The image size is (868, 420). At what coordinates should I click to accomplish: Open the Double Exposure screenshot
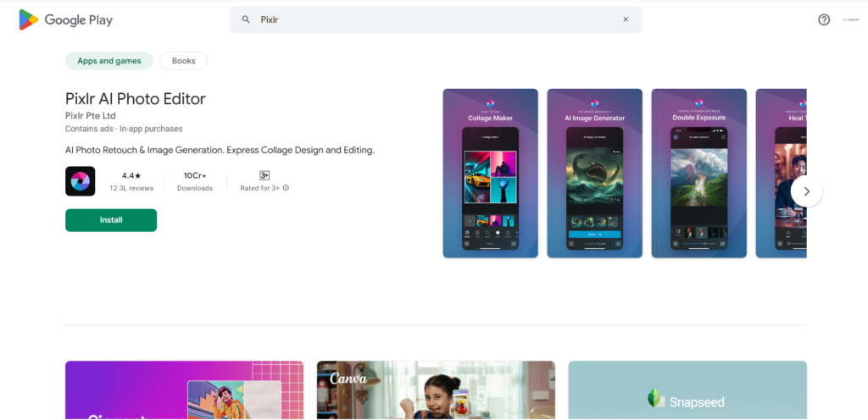tap(698, 174)
